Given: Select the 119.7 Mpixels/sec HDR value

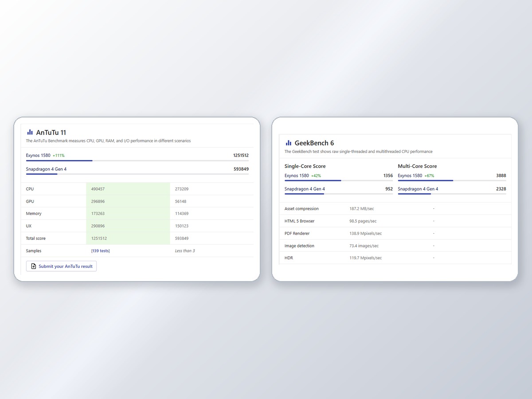Looking at the screenshot, I should [366, 258].
